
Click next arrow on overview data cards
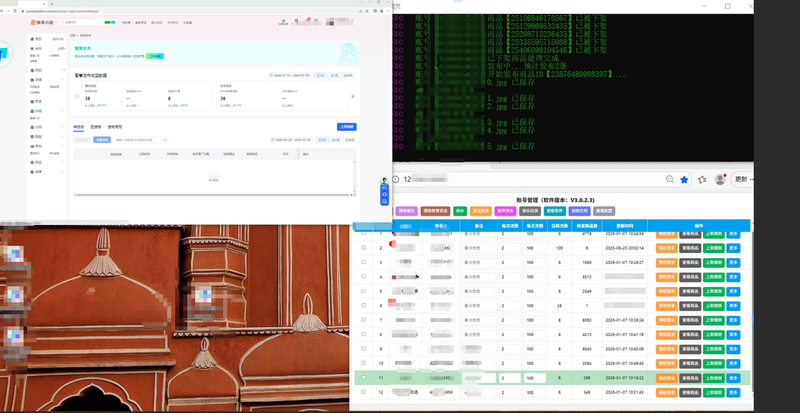[352, 97]
